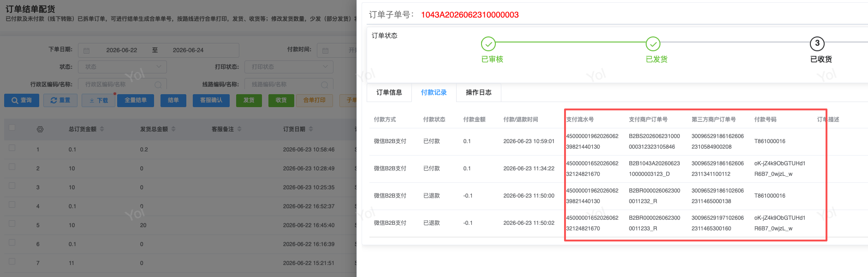Click the table column settings gear icon
Screen dimensions: 868x277
click(40, 129)
